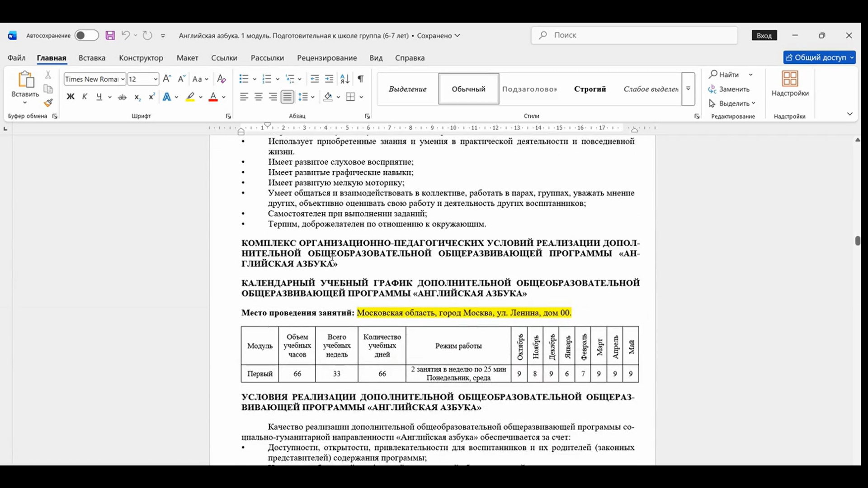
Task: Open the Add-ins (Надстройки) button
Action: click(790, 84)
